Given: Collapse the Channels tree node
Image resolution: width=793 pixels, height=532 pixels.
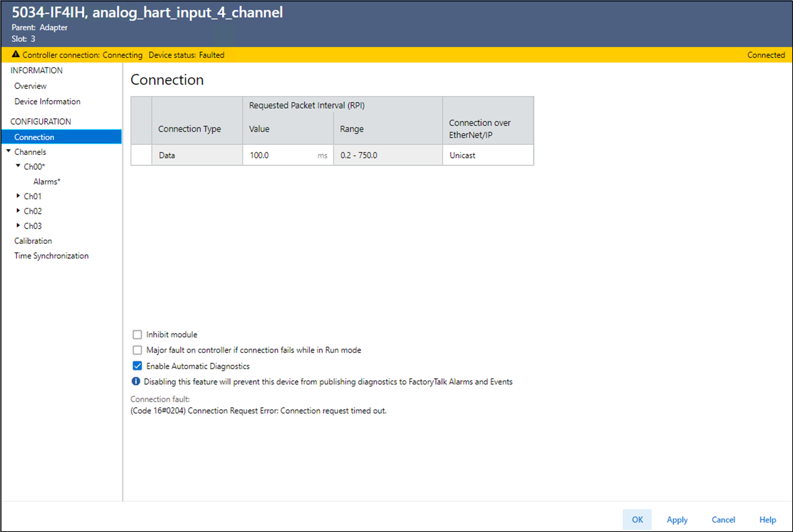Looking at the screenshot, I should (8, 151).
